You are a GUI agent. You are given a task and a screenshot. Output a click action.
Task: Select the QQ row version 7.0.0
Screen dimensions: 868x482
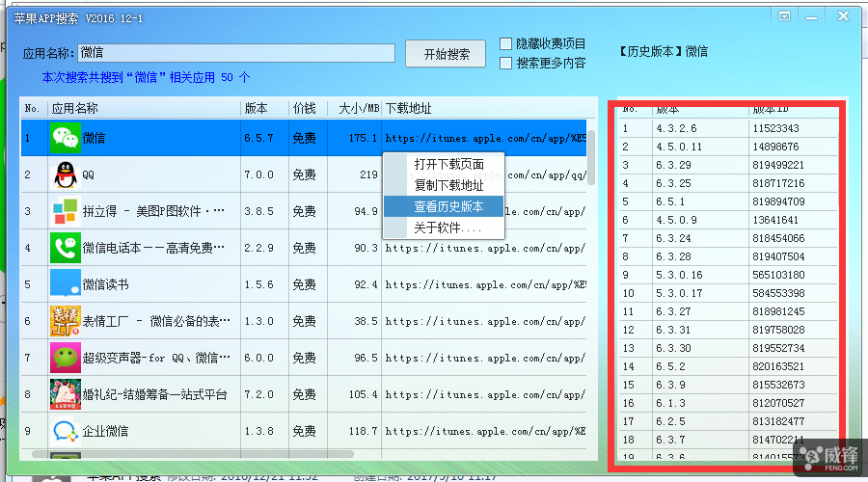coord(258,174)
